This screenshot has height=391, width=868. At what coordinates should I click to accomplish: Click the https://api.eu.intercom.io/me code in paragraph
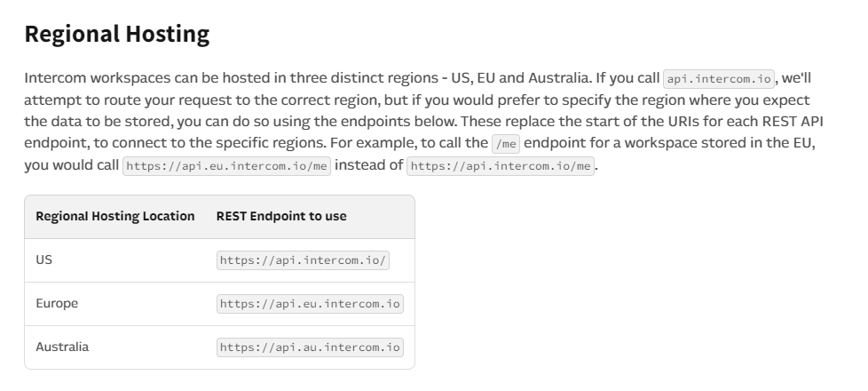coord(227,166)
